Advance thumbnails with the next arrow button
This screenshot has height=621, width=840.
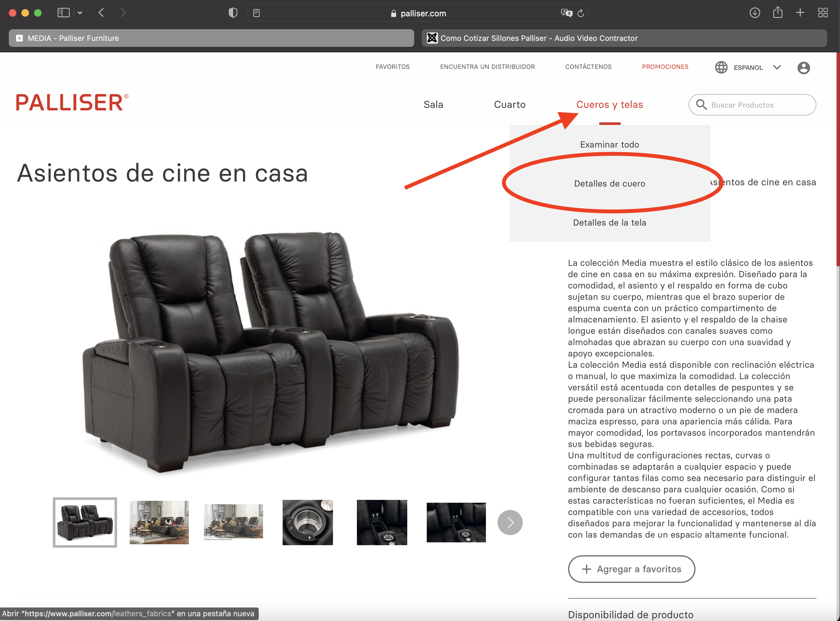point(510,522)
